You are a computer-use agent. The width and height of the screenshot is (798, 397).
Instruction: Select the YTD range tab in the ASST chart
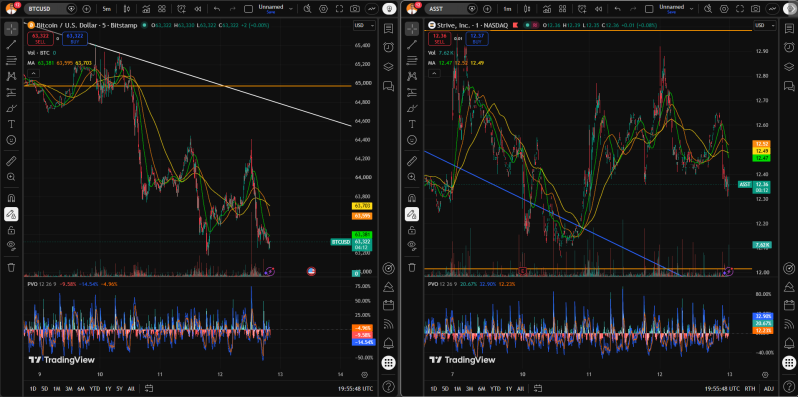[495, 388]
